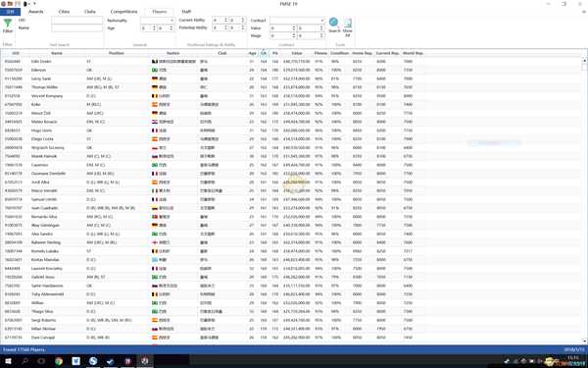Open the quick access toolbar customize arrow

point(34,4)
